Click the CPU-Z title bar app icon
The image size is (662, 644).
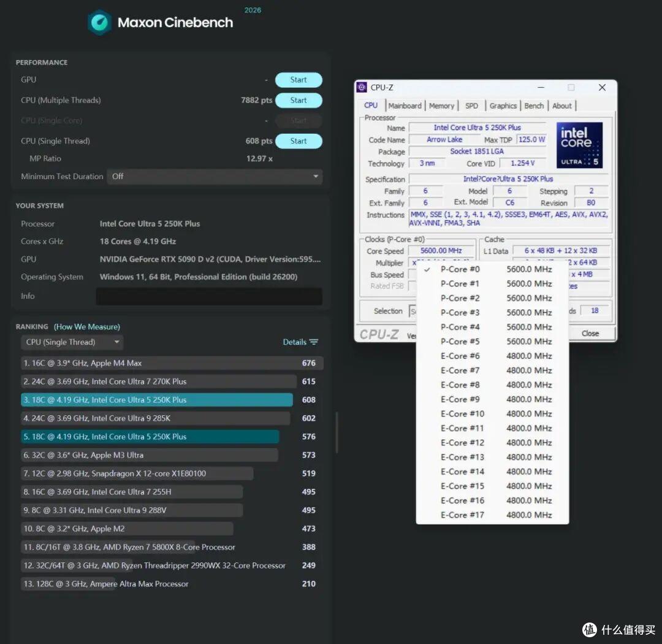coord(362,88)
